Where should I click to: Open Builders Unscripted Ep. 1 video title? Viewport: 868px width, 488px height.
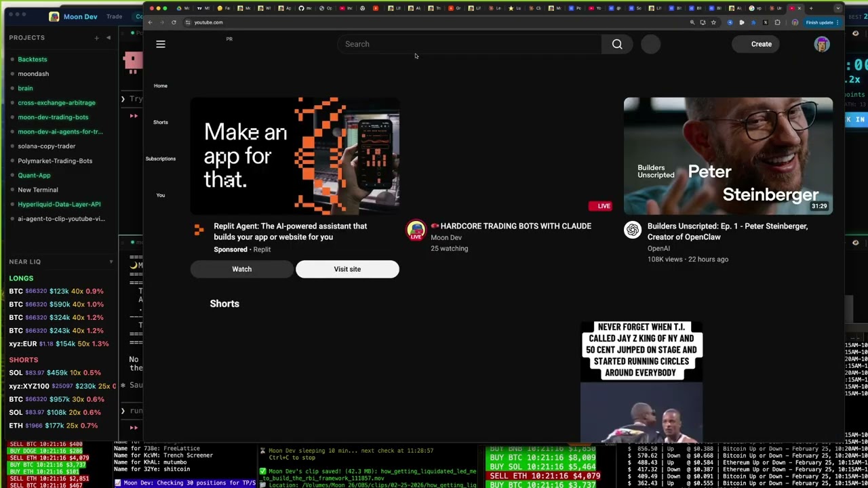728,231
